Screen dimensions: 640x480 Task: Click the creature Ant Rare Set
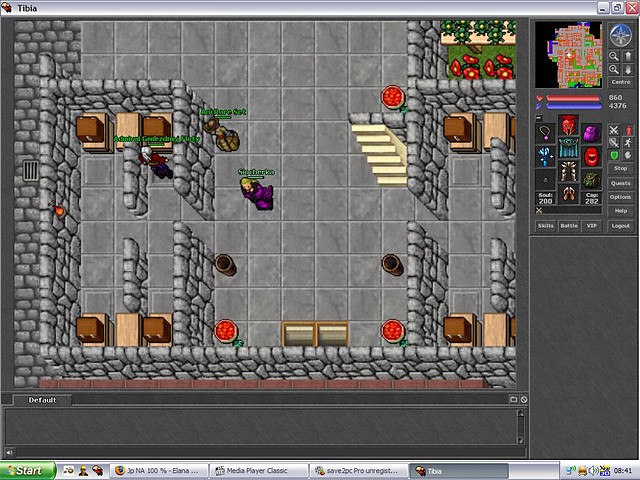[x=222, y=134]
